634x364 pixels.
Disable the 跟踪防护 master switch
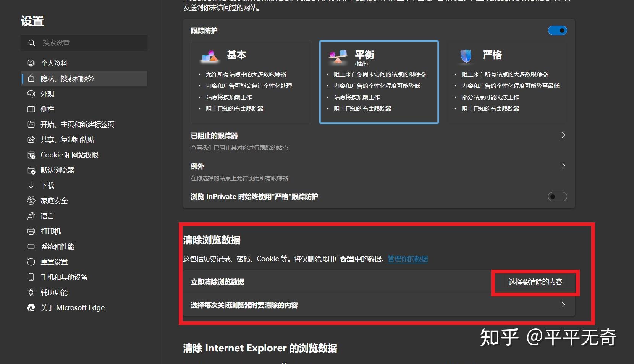click(557, 31)
